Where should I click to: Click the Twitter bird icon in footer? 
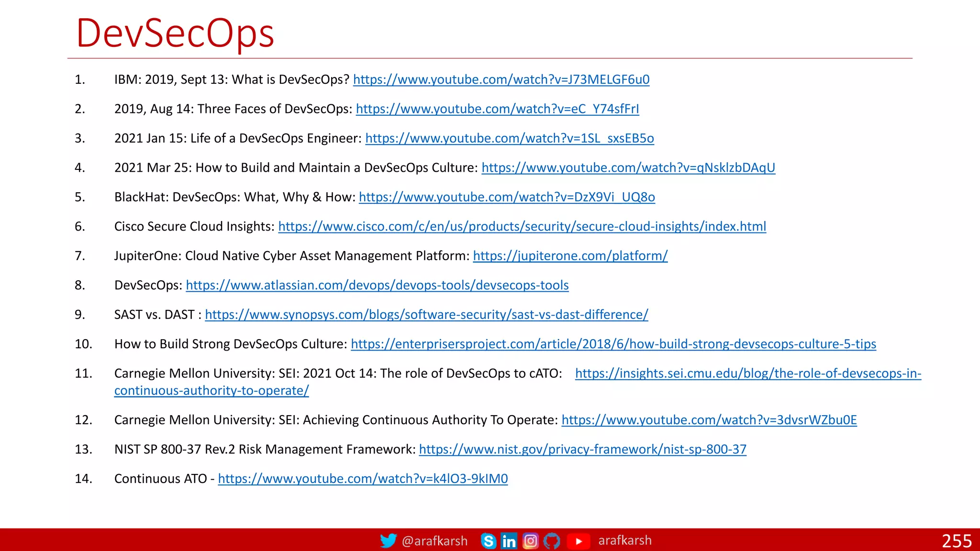(388, 540)
